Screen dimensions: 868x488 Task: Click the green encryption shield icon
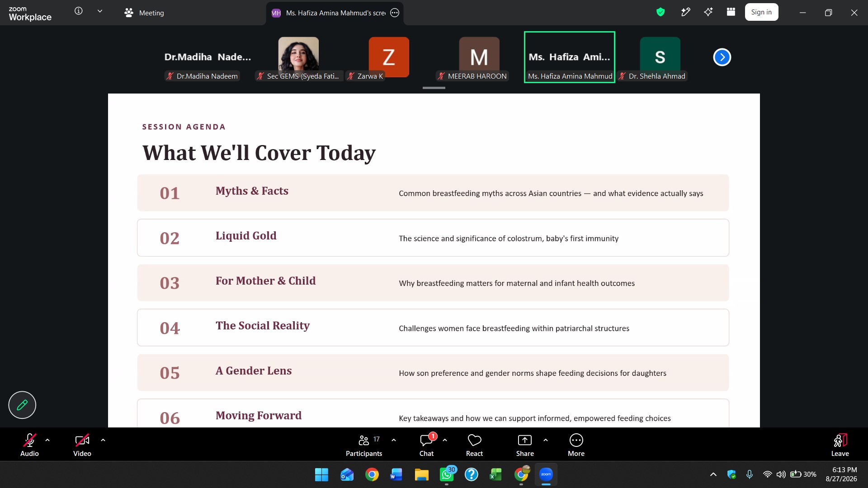tap(660, 12)
